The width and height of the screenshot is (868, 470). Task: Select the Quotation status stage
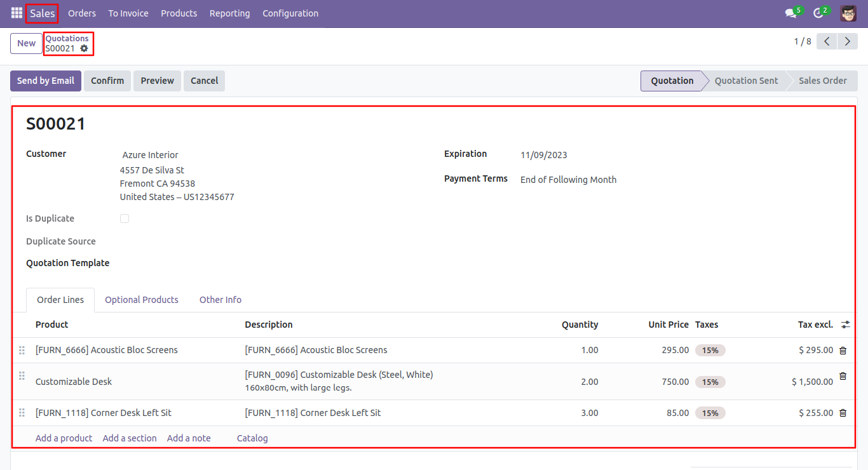pyautogui.click(x=672, y=81)
